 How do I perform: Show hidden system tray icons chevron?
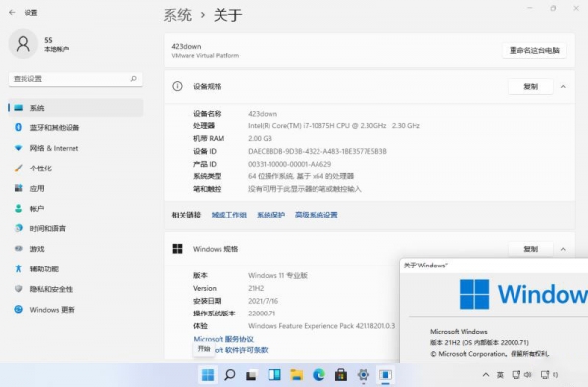(x=486, y=374)
